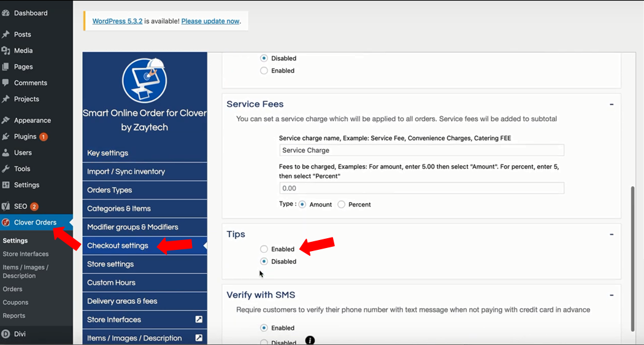The image size is (644, 345).
Task: Open Coupons submenu link
Action: point(15,302)
